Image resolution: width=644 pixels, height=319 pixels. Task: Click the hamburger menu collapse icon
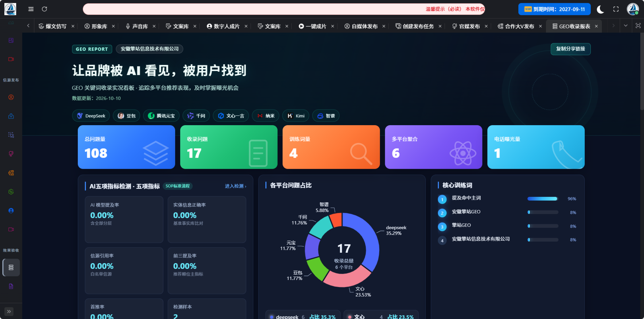click(x=31, y=9)
